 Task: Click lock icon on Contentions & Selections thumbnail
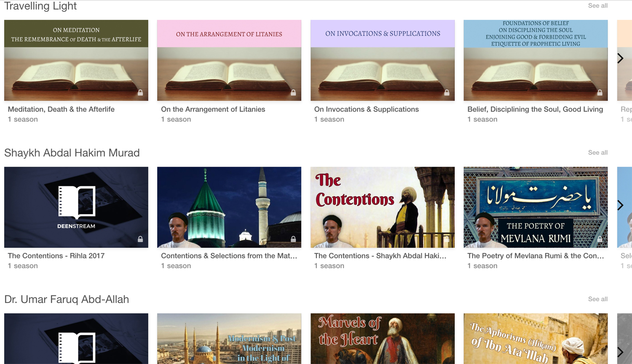[293, 239]
